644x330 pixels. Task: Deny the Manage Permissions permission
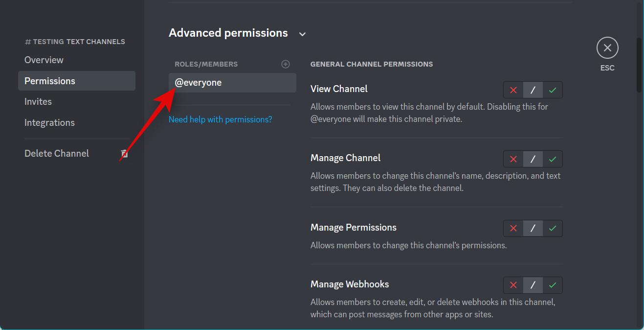[513, 228]
